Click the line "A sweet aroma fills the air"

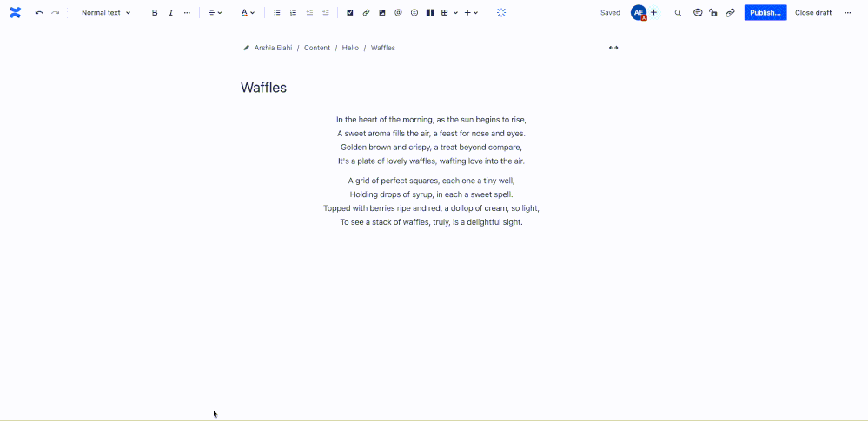(x=431, y=134)
